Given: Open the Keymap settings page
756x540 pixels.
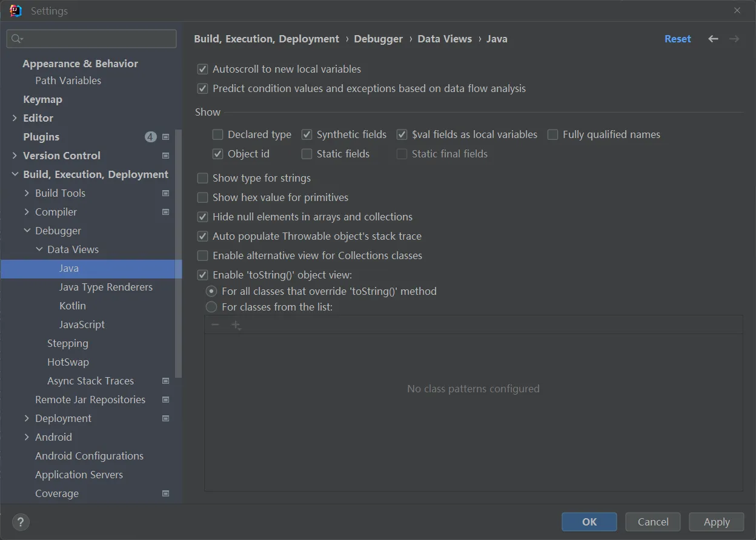Looking at the screenshot, I should click(x=42, y=99).
